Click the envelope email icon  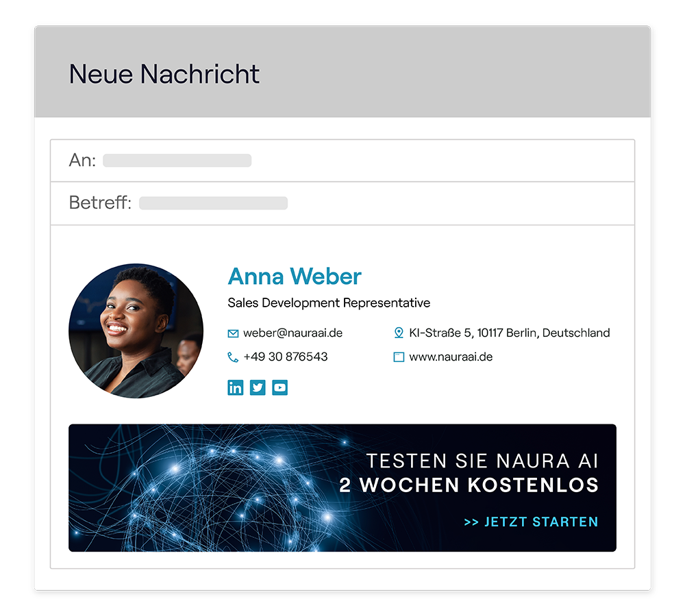click(x=233, y=333)
